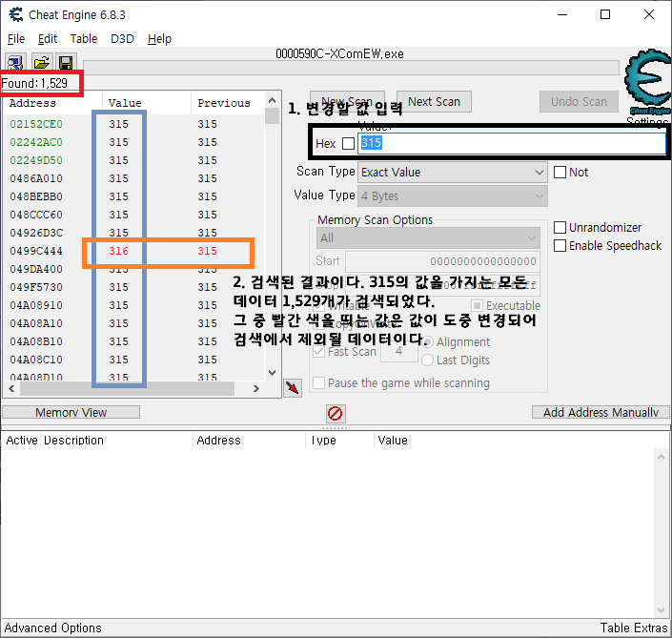Click the results list vertical scrollbar thumb
672x638 pixels.
click(272, 115)
